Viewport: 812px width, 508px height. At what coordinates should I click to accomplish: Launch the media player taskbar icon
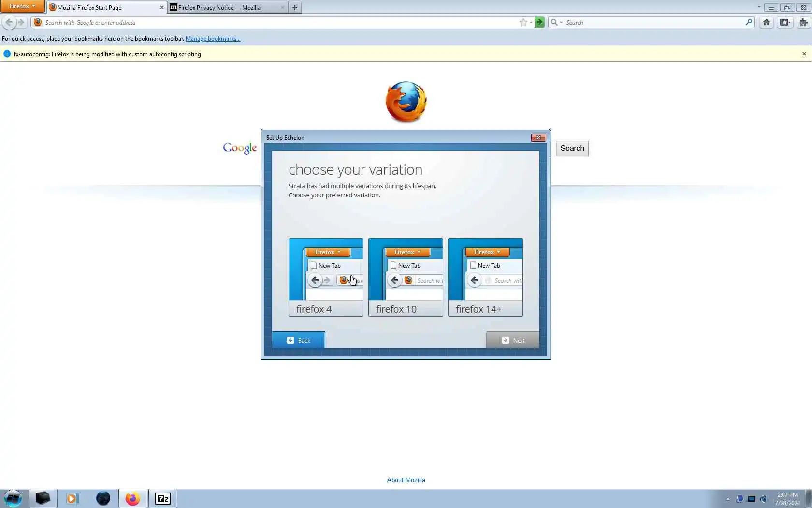72,498
